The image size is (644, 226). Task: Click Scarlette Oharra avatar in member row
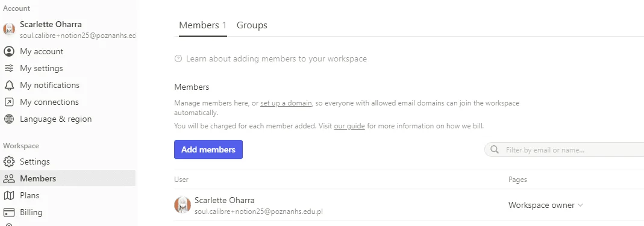click(183, 205)
